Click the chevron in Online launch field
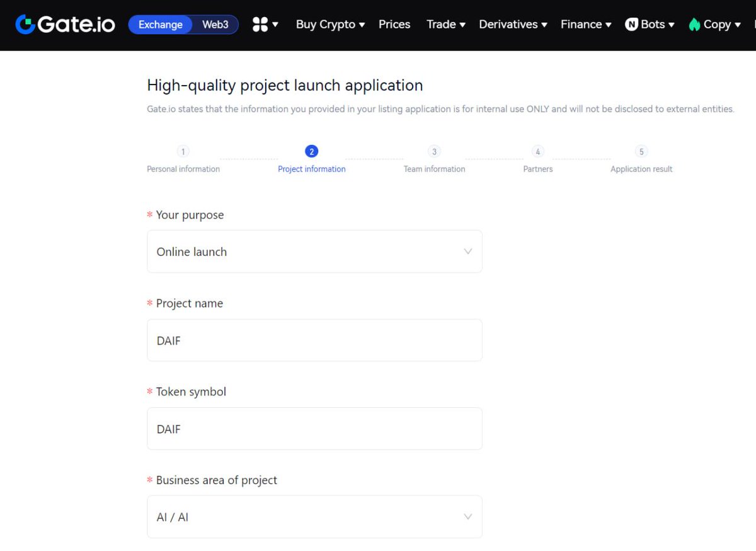 468,252
